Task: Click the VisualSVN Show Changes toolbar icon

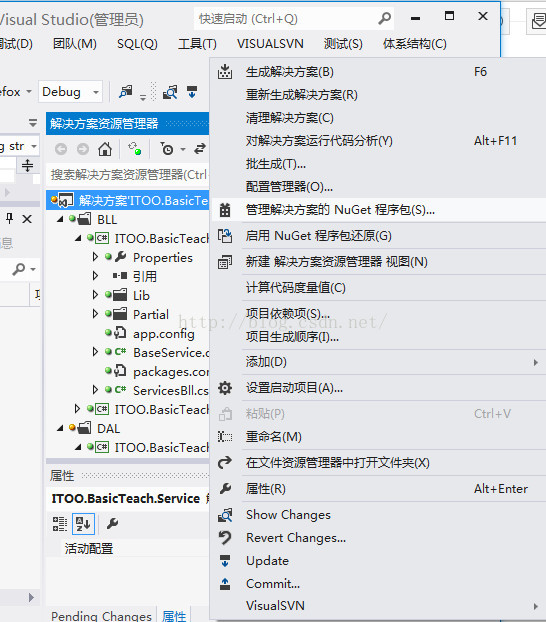Action: click(x=170, y=92)
